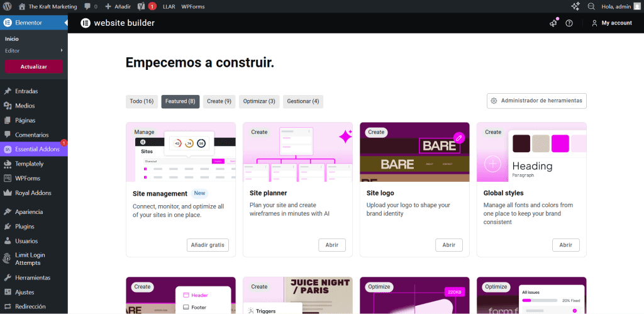Click the AI sparkle icon in admin bar

point(575,6)
